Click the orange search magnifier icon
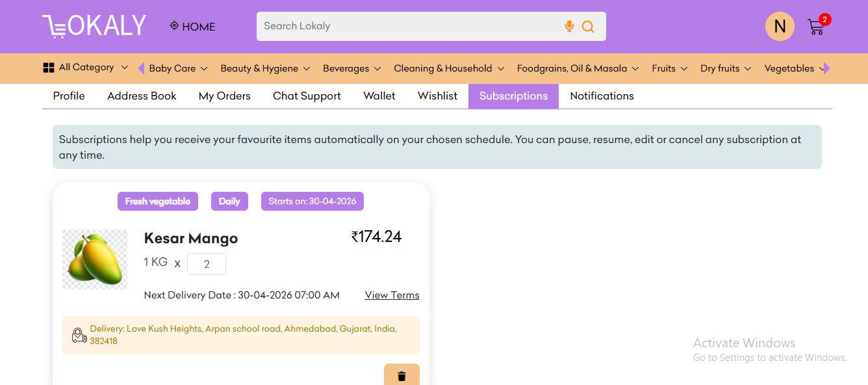This screenshot has height=385, width=868. [588, 27]
